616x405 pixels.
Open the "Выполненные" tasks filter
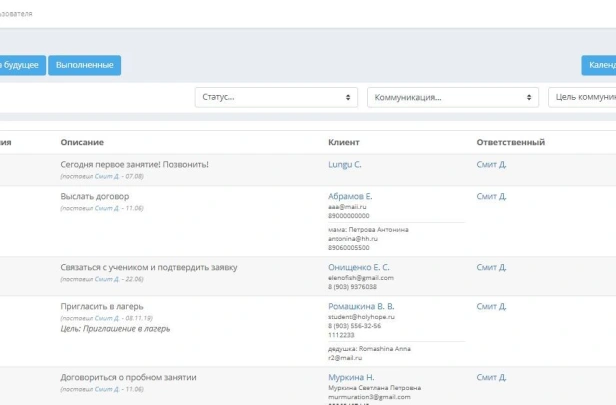[84, 65]
